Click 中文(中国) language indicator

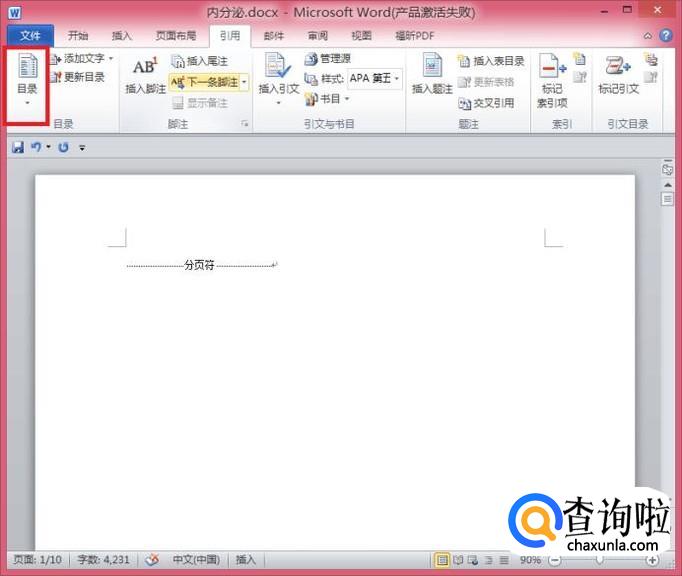(x=196, y=559)
